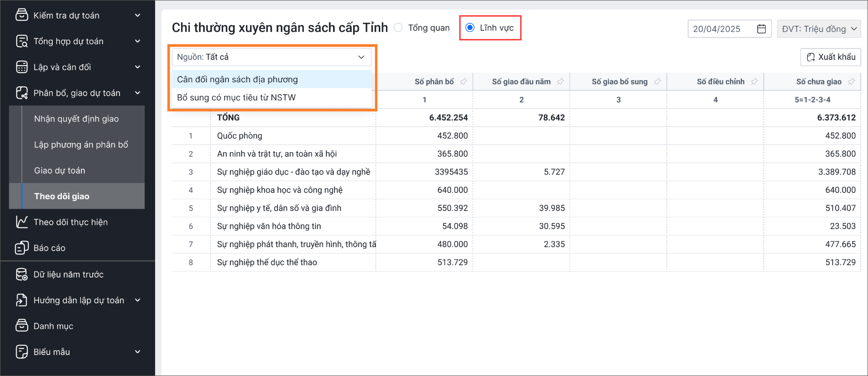The width and height of the screenshot is (868, 376).
Task: Click pin icon beside Số giao bổ sung
Action: coord(658,82)
